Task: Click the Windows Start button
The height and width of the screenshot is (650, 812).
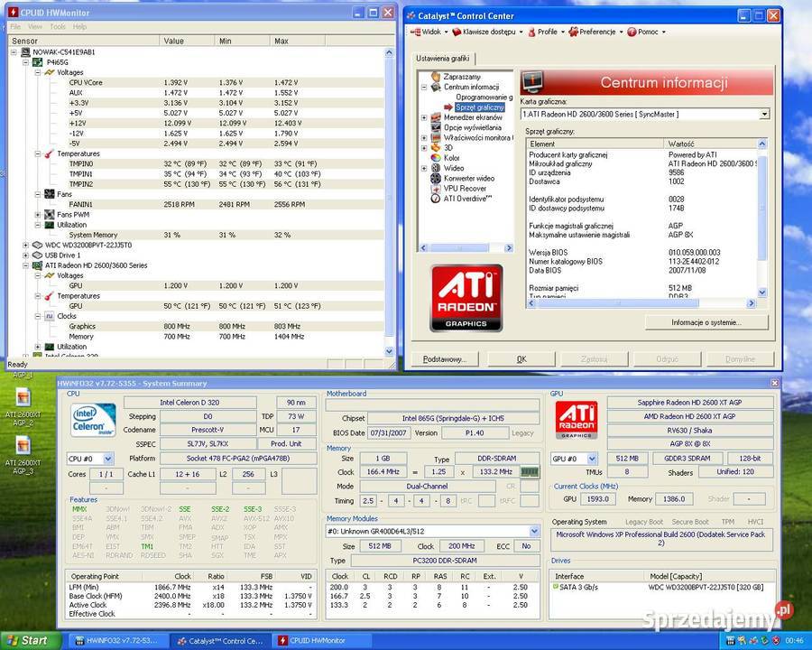Action: (29, 640)
